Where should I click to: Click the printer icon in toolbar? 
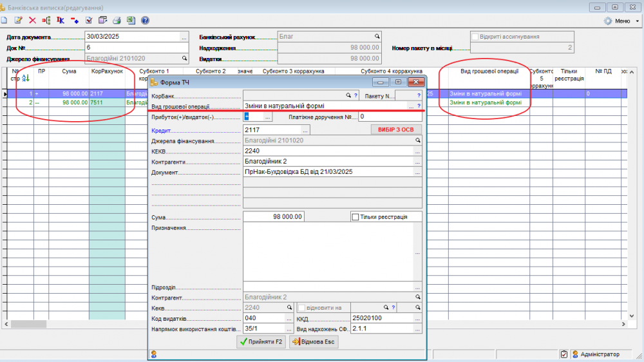117,21
